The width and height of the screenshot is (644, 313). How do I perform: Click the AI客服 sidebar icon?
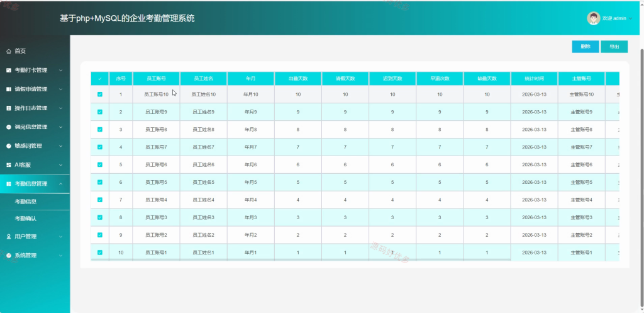(9, 165)
